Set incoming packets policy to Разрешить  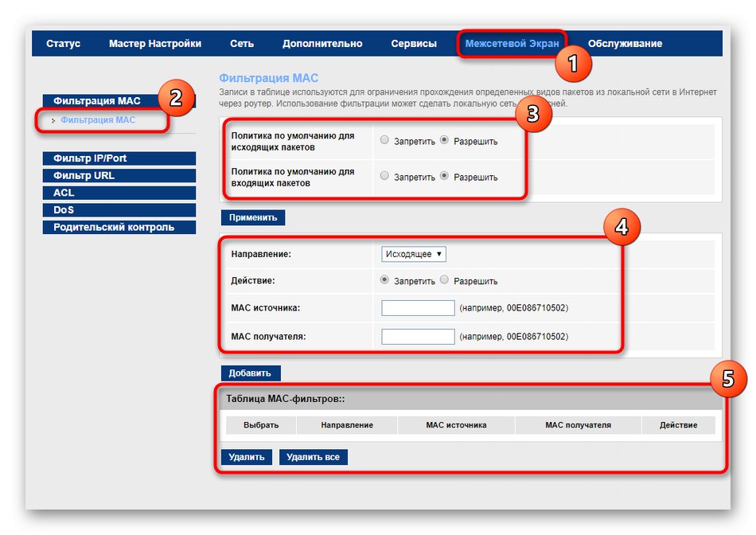tap(444, 176)
